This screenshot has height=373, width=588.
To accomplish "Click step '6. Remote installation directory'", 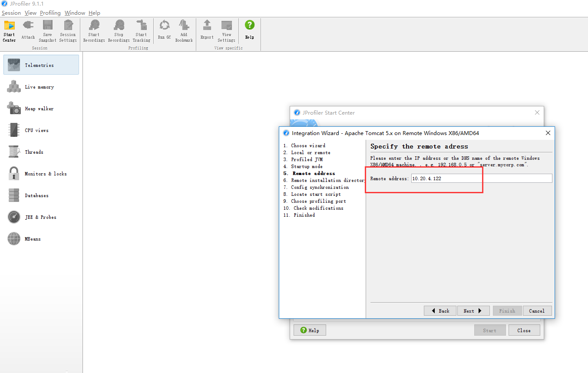I will 324,180.
